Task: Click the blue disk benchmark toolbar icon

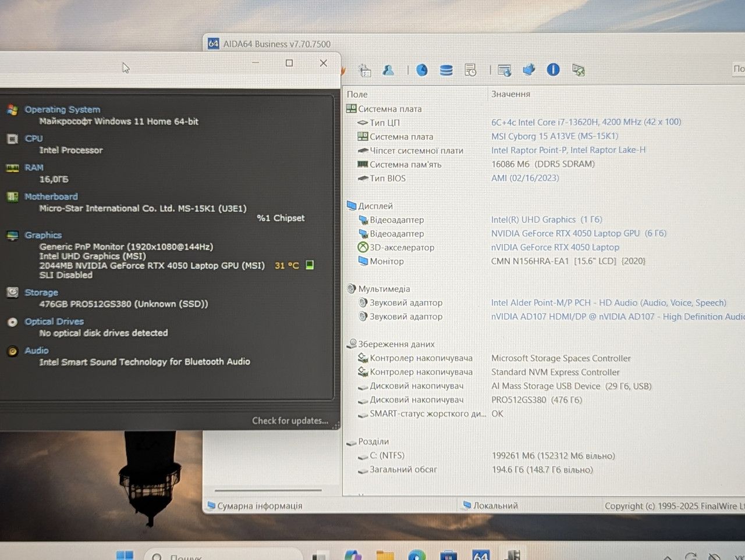Action: click(x=422, y=70)
